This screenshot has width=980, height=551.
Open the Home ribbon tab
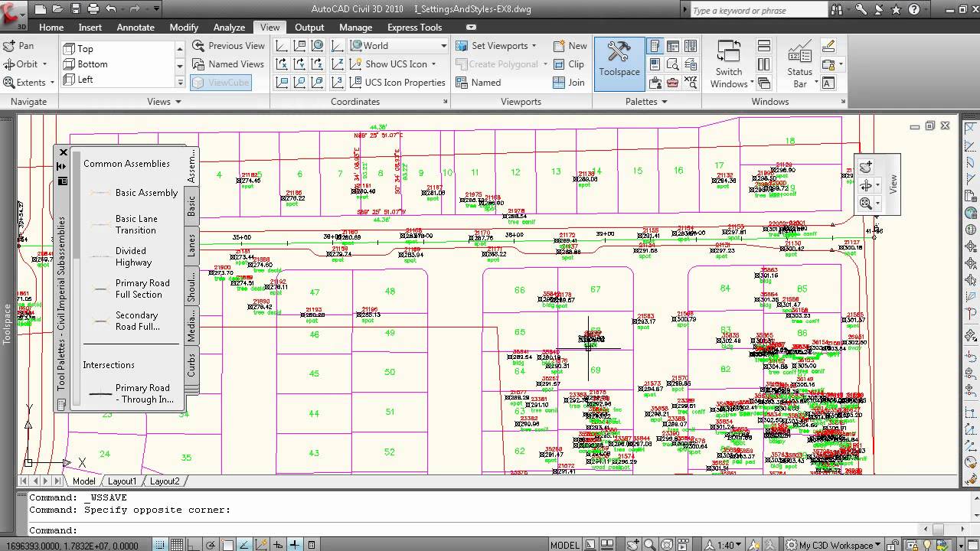click(x=51, y=27)
